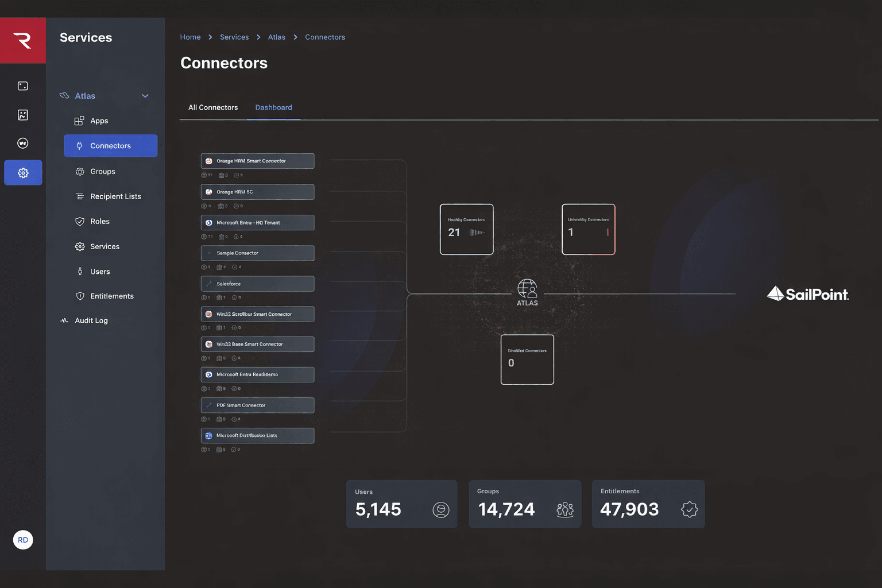Switch to the All Connectors tab
This screenshot has height=588, width=882.
pyautogui.click(x=212, y=107)
